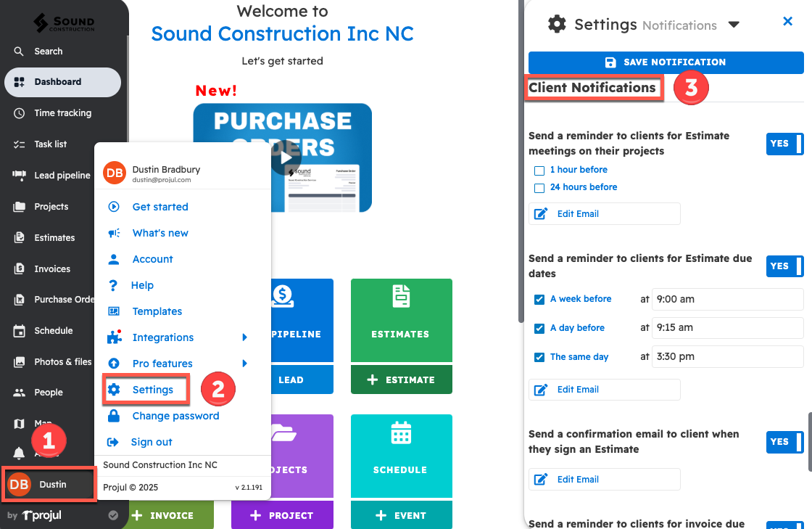This screenshot has height=529, width=812.
Task: Click the Sign out icon
Action: [x=113, y=442]
